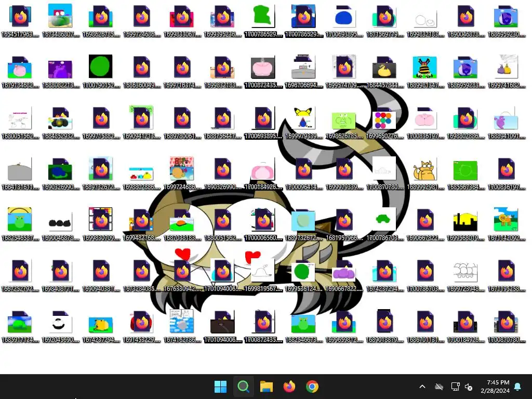This screenshot has height=399, width=532.
Task: Select the lion drawing file 1671142092
Action: [x=506, y=224]
